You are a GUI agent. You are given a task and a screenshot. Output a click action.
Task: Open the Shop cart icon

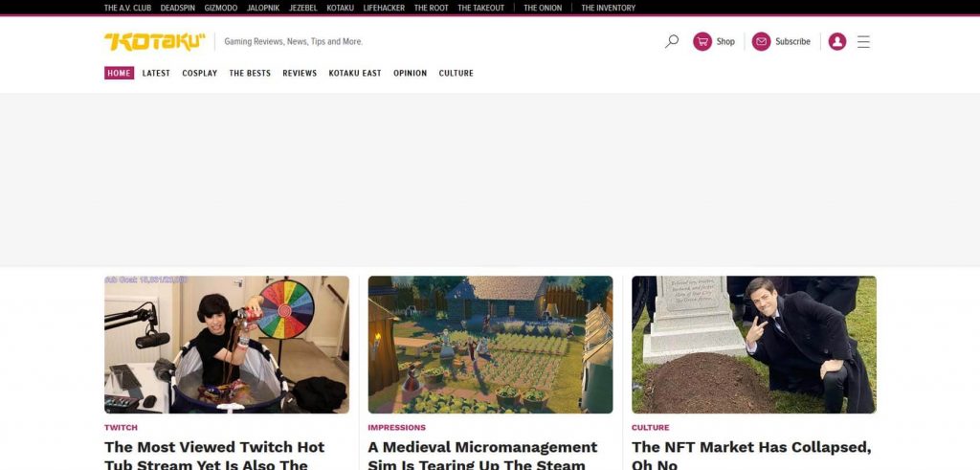click(x=702, y=41)
